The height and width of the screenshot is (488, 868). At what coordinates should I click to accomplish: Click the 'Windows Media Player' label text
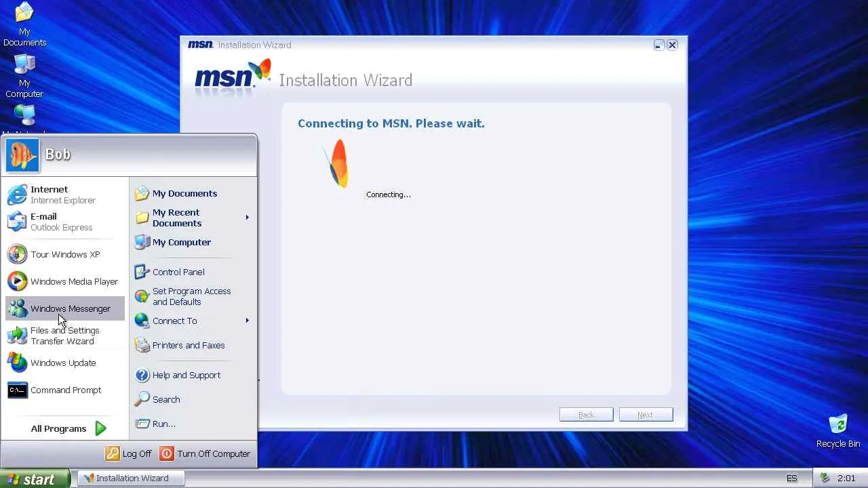click(x=74, y=281)
